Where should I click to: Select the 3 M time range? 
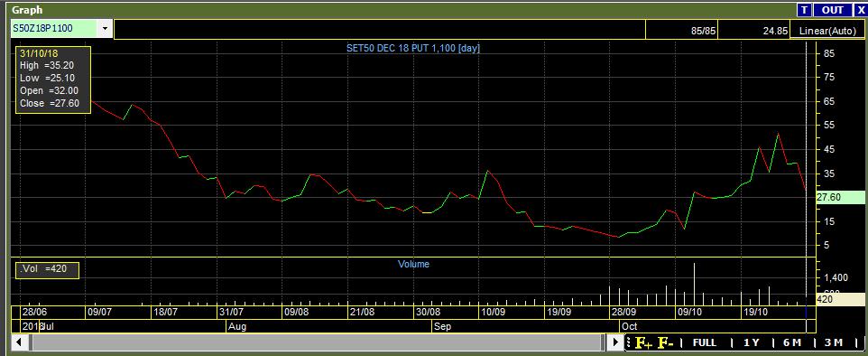(x=833, y=342)
